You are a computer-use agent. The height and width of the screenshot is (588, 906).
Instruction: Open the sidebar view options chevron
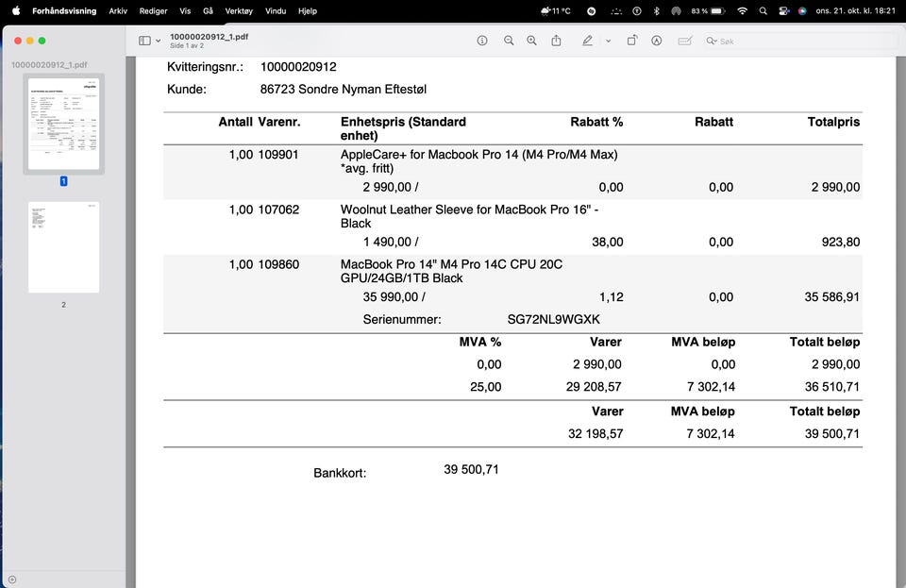tap(158, 41)
